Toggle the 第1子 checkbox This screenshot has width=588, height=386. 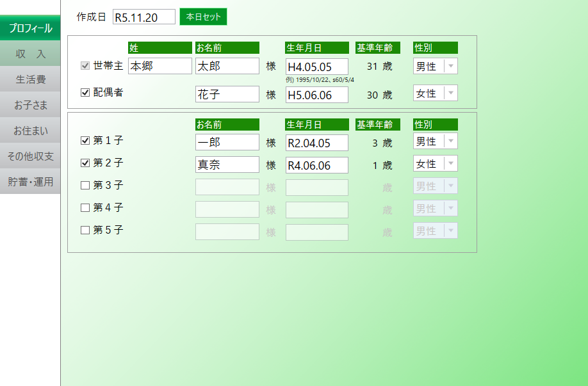tap(85, 140)
